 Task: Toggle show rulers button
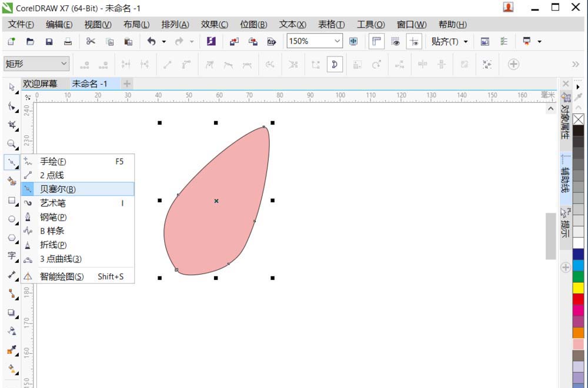pyautogui.click(x=376, y=42)
